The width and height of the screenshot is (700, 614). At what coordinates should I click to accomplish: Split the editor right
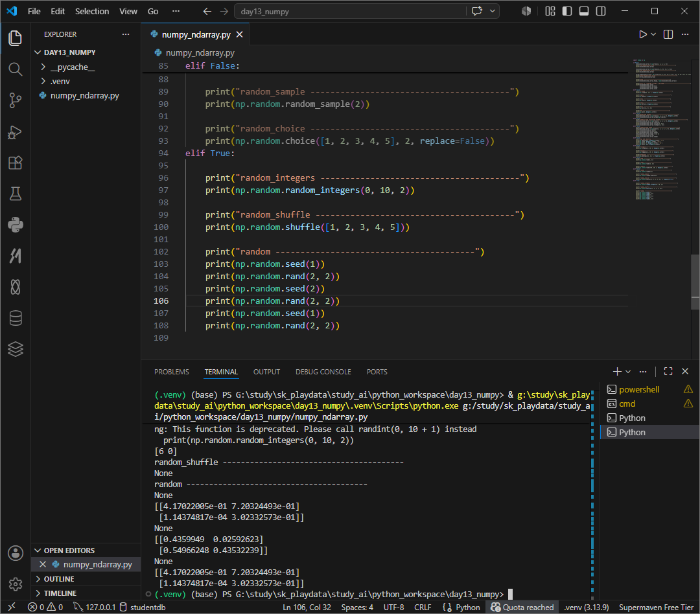point(668,34)
